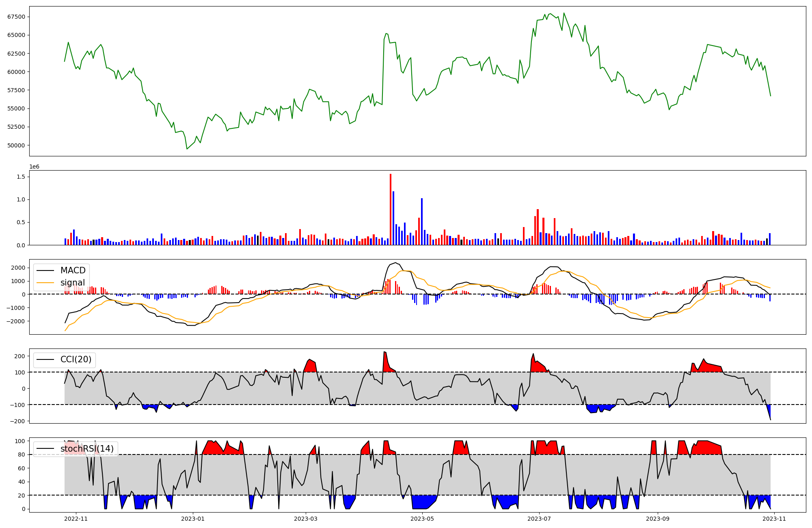Click the orange signal legend line swatch

coord(45,283)
